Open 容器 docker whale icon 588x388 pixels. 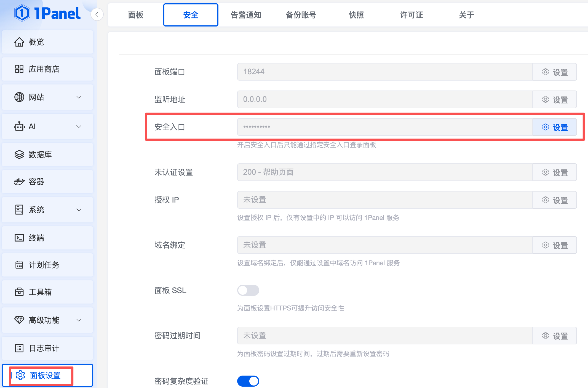[x=19, y=182]
